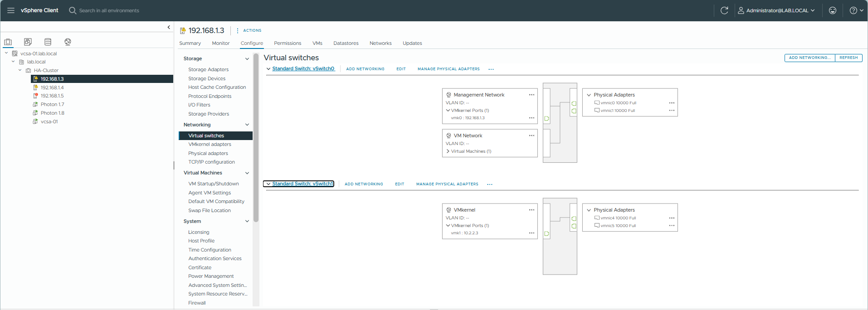Open VM Network port group ellipsis menu
868x310 pixels.
point(532,136)
